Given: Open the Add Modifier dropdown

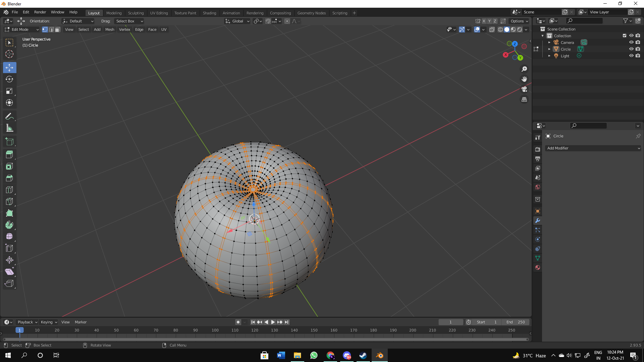Looking at the screenshot, I should point(593,148).
